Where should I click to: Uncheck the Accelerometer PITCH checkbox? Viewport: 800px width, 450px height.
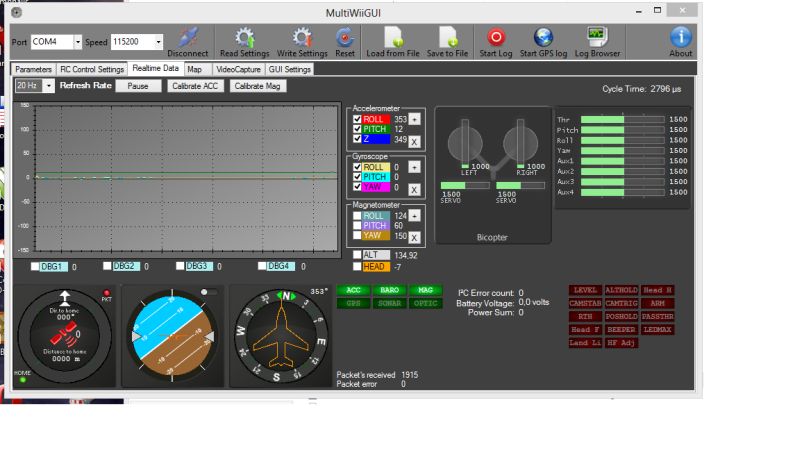coord(357,129)
